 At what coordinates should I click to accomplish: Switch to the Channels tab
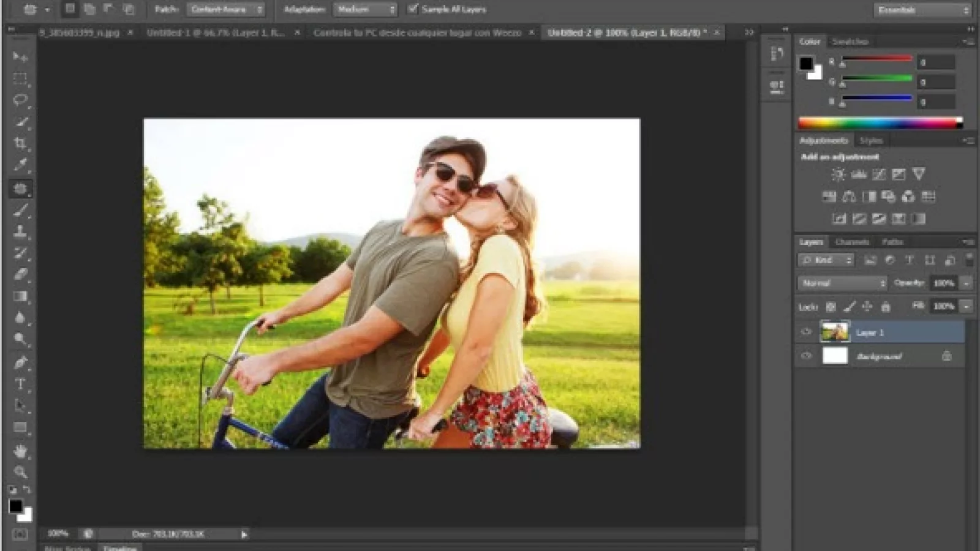(x=852, y=242)
